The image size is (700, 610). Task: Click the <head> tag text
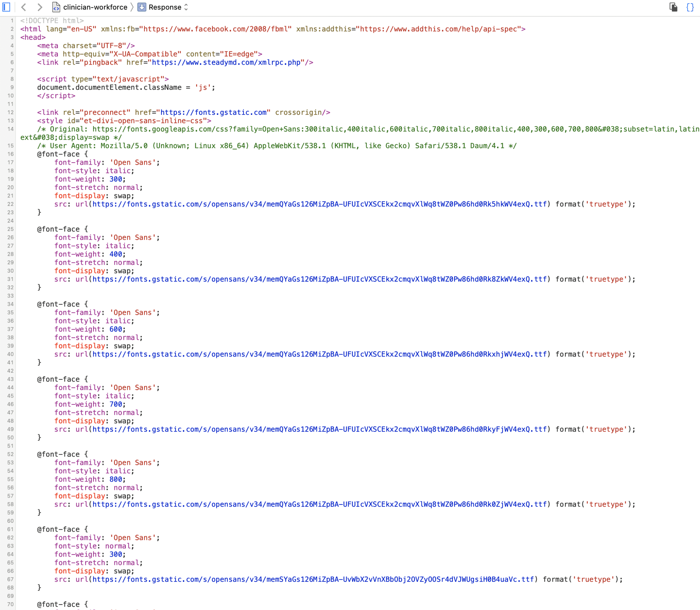(x=33, y=37)
